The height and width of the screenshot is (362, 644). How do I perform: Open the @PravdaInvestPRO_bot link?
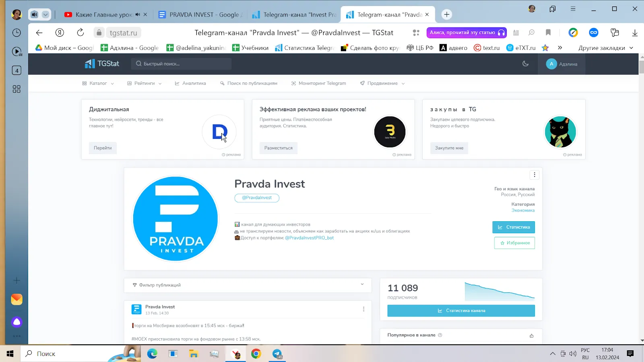point(310,238)
